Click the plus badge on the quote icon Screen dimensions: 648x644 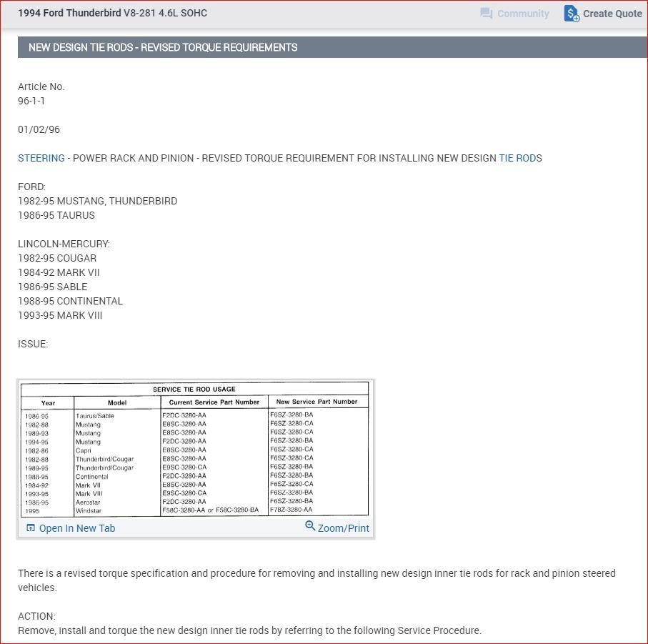[574, 17]
